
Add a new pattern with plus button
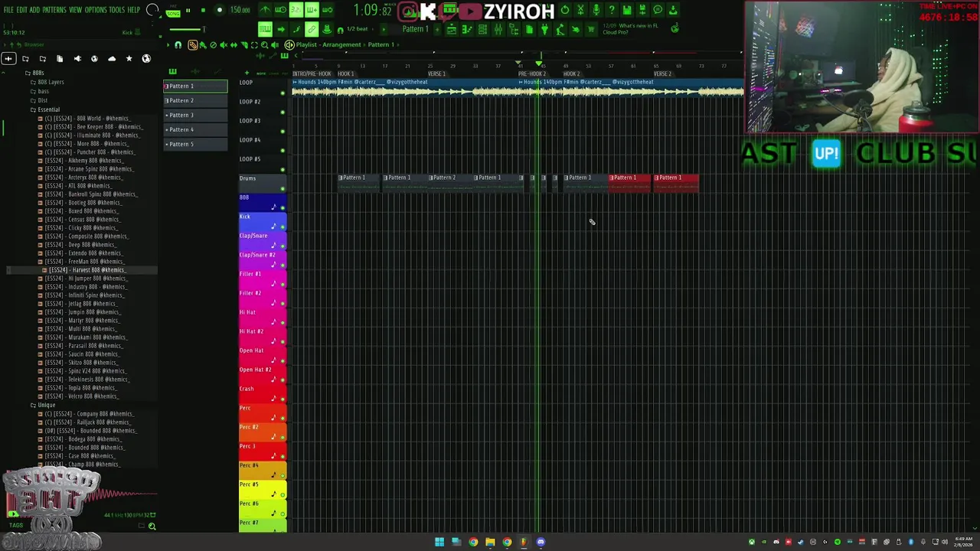[437, 29]
